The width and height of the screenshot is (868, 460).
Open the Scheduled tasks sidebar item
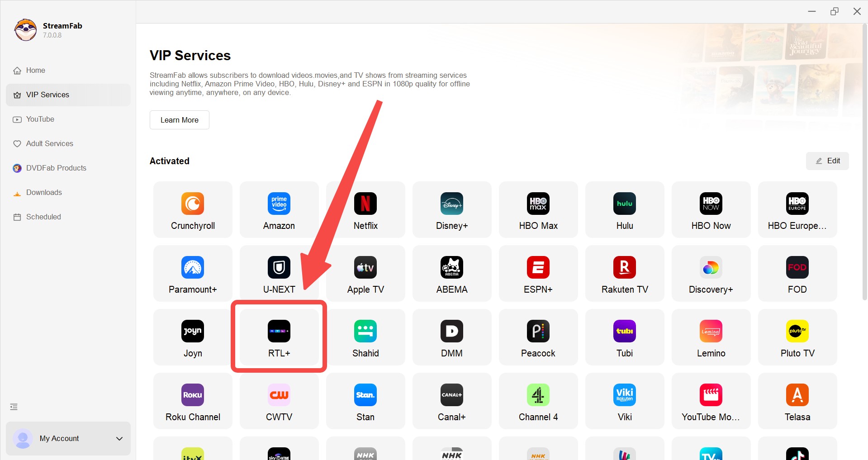pos(43,217)
